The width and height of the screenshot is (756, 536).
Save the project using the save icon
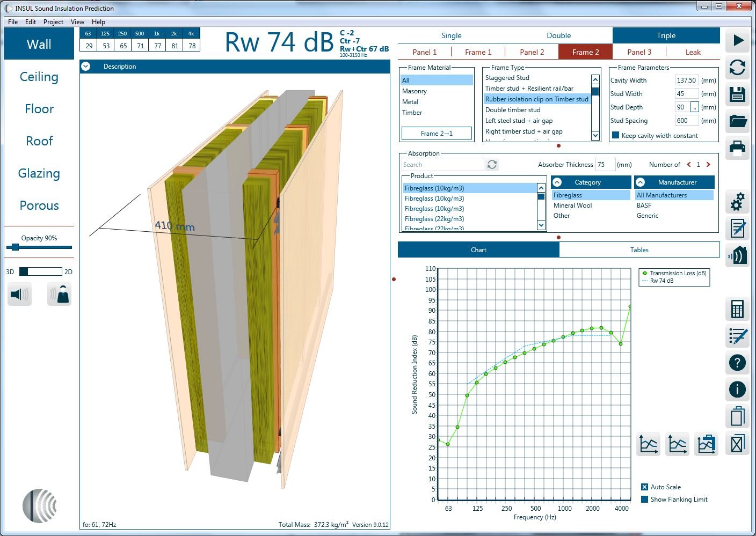737,94
